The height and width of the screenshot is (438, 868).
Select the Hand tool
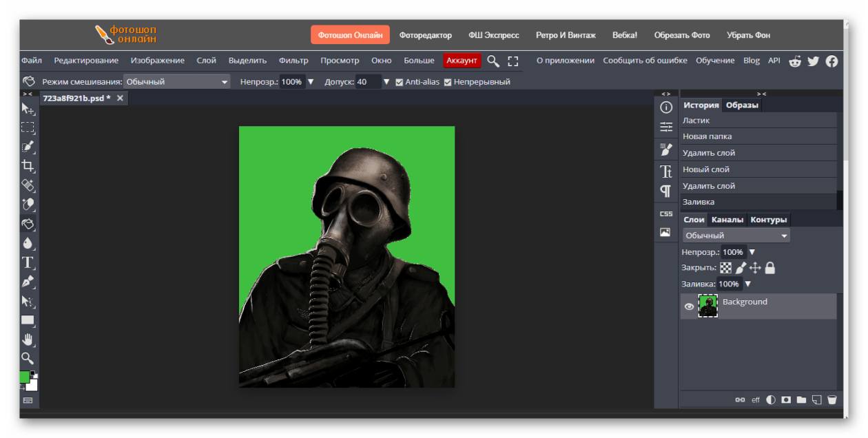point(28,339)
